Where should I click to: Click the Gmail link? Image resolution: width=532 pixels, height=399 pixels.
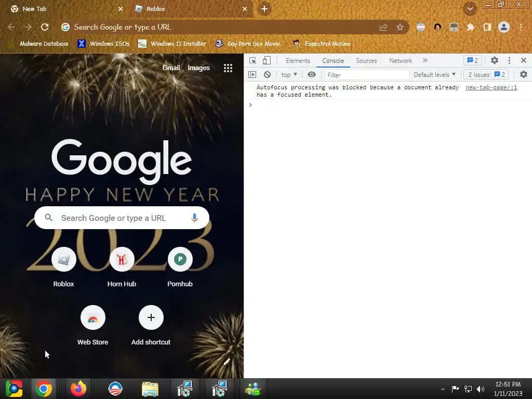[x=171, y=68]
